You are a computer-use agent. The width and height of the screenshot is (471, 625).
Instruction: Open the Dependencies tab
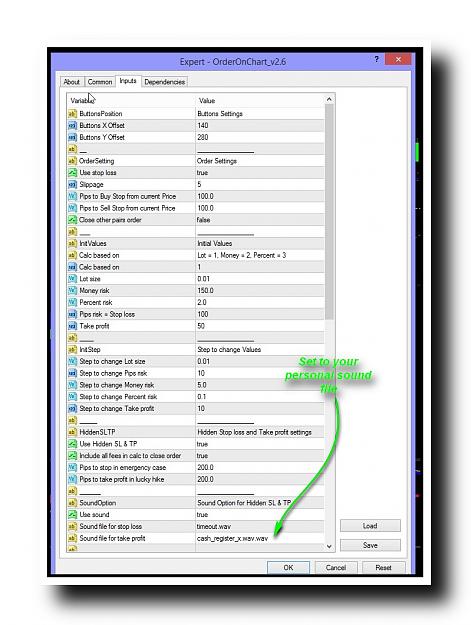pos(165,82)
